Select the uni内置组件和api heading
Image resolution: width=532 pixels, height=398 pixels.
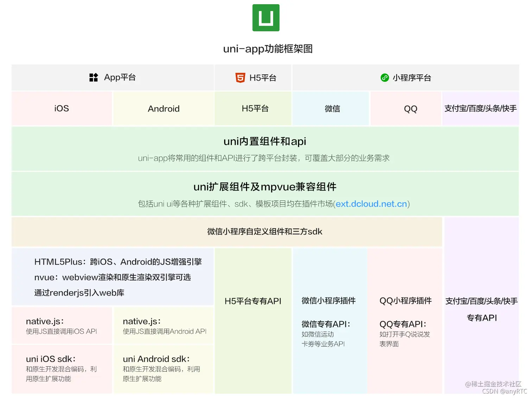click(x=265, y=141)
